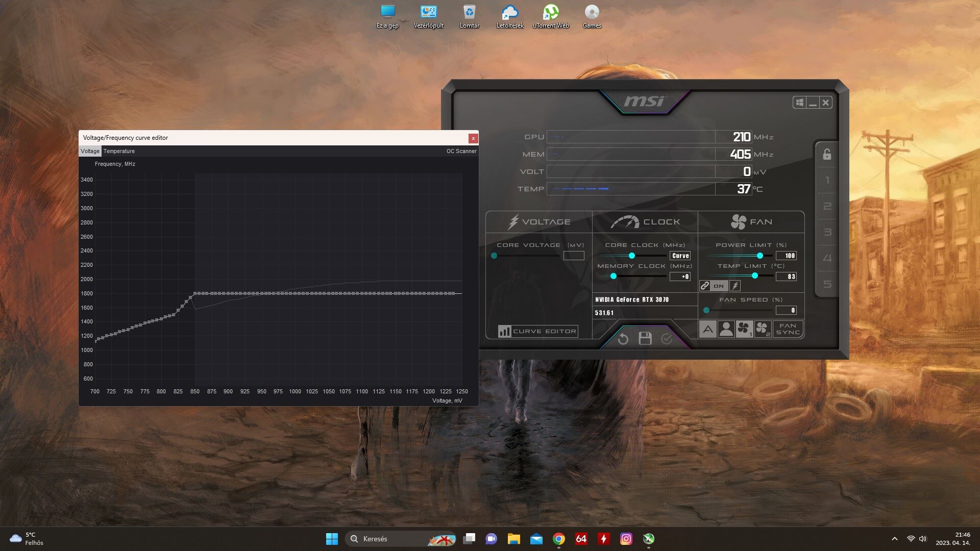Viewport: 980px width, 551px height.
Task: Click the Keresés taskbar search box
Action: [401, 539]
